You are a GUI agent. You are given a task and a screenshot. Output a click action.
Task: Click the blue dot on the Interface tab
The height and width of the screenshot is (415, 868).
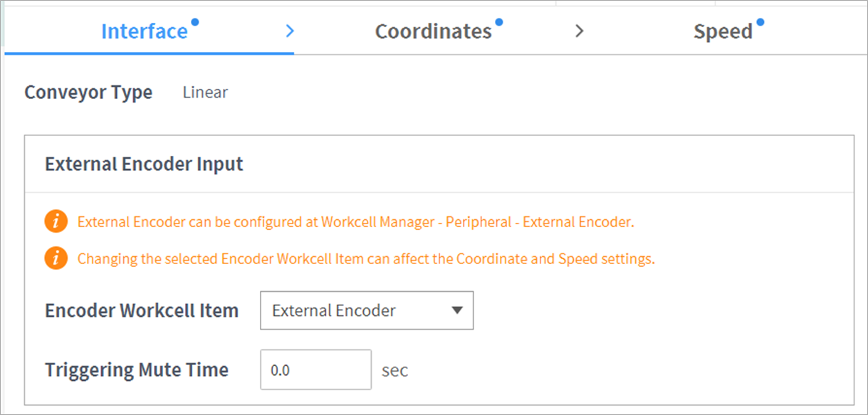click(195, 22)
